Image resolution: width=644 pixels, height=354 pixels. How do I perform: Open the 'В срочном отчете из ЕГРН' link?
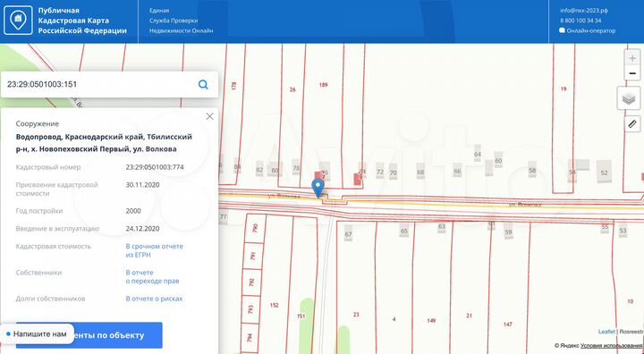155,250
